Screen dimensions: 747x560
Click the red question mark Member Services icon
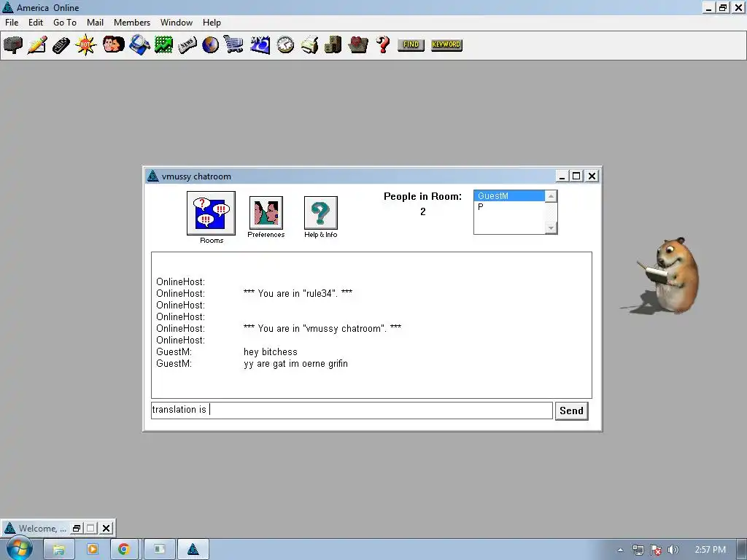tap(382, 45)
